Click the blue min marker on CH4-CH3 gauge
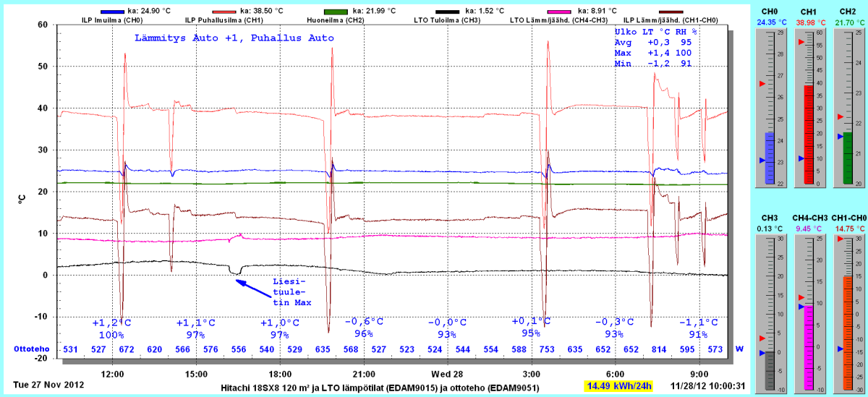This screenshot has width=868, height=397. [801, 307]
